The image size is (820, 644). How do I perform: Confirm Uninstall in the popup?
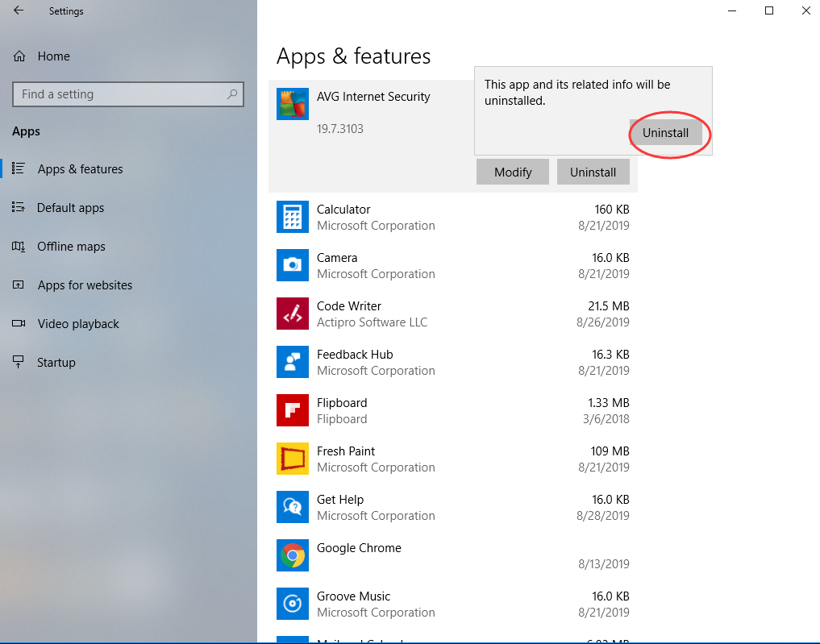click(666, 133)
